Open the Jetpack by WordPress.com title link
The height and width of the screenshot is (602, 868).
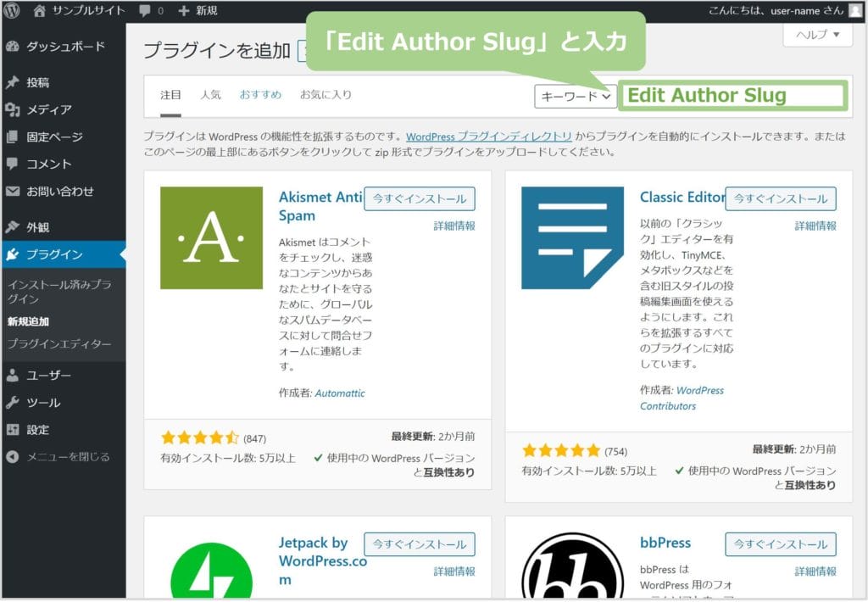tap(323, 561)
